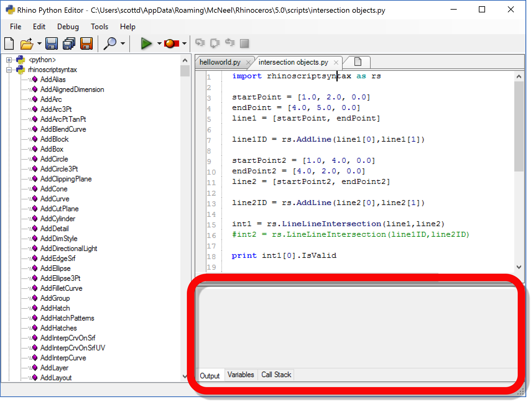This screenshot has width=532, height=402.
Task: Select AddCircle in the function tree
Action: pos(54,159)
